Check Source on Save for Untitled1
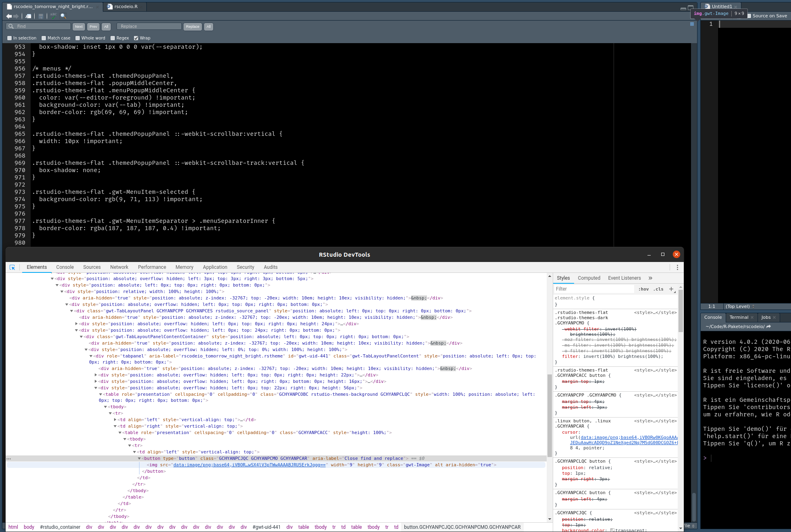Viewport: 791px width, 532px height. point(749,16)
